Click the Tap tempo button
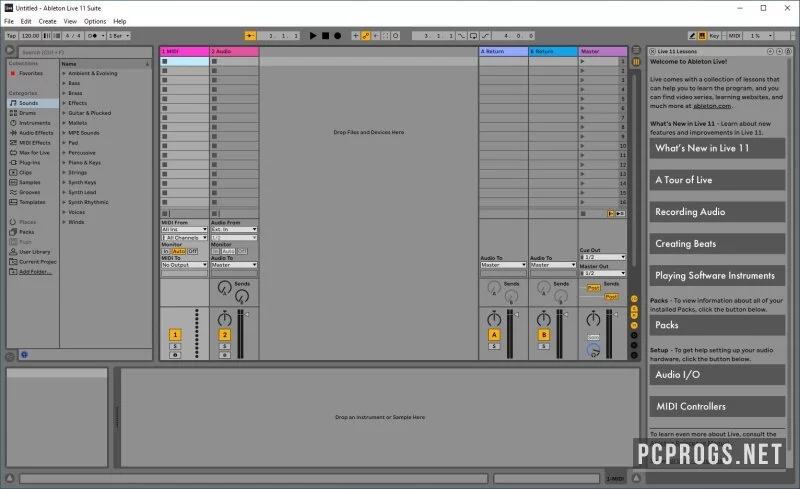Image resolution: width=800 pixels, height=489 pixels. (11, 36)
